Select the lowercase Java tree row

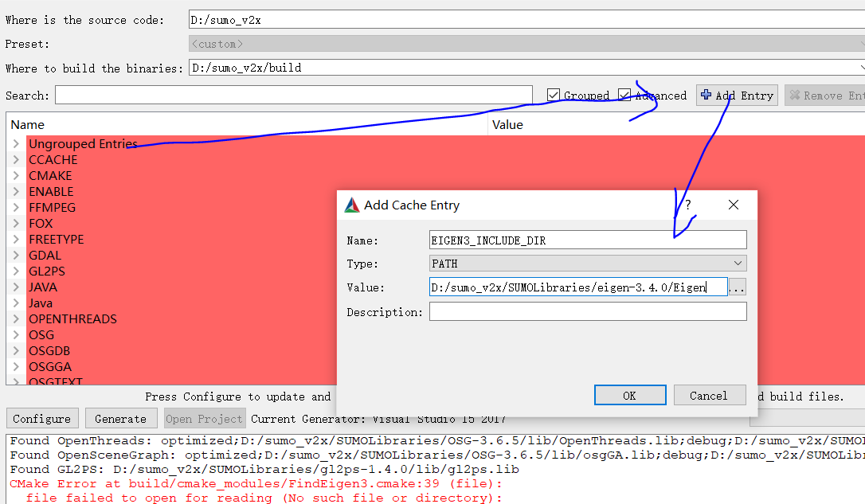coord(41,303)
